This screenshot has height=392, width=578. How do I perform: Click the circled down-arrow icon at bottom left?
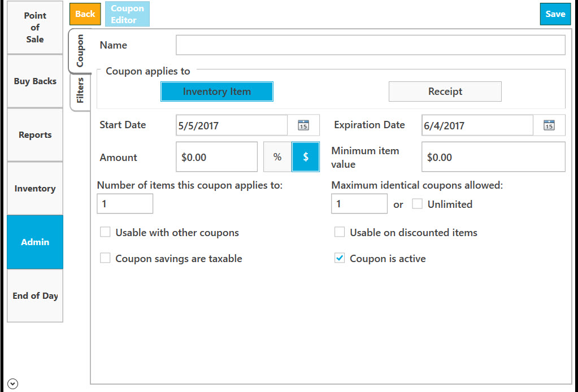click(12, 384)
